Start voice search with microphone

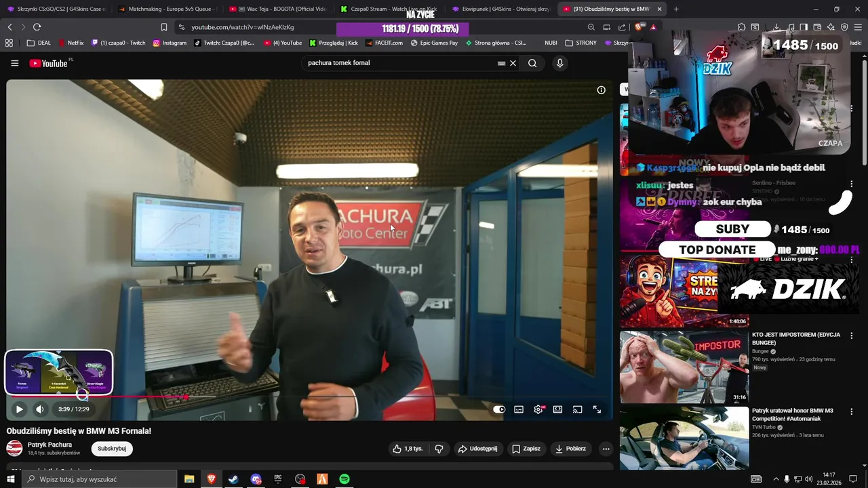559,63
